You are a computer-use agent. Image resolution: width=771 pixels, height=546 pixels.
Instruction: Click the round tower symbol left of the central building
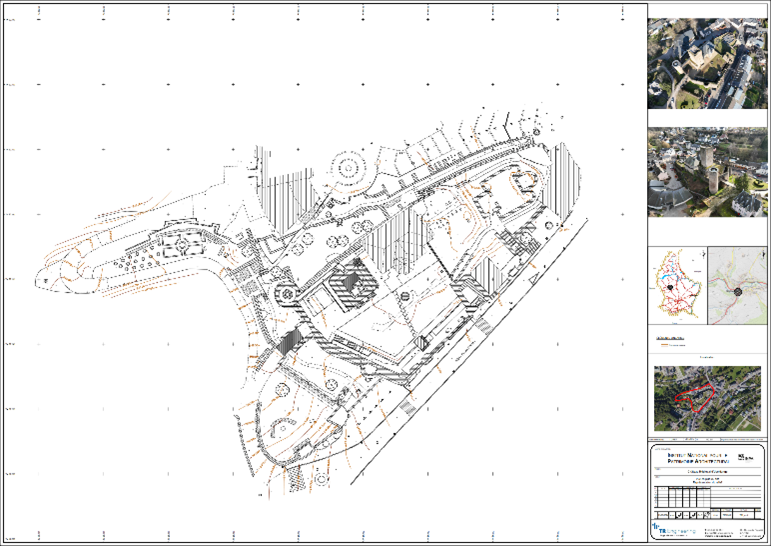[288, 293]
